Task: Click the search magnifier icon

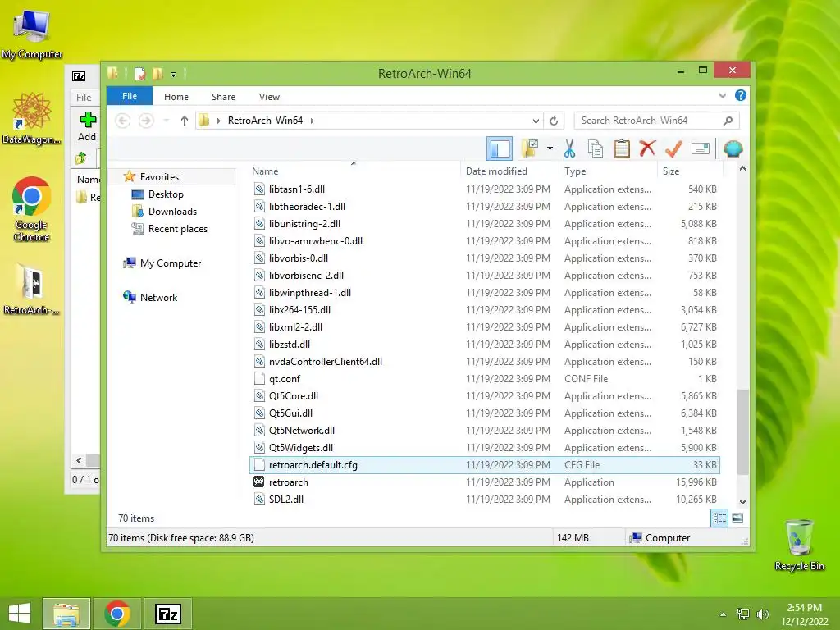Action: (x=728, y=121)
